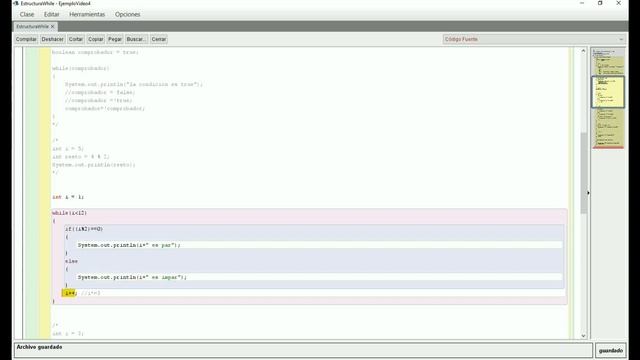Click the minimap collapse arrow handle
The image size is (640, 360).
coord(588,193)
